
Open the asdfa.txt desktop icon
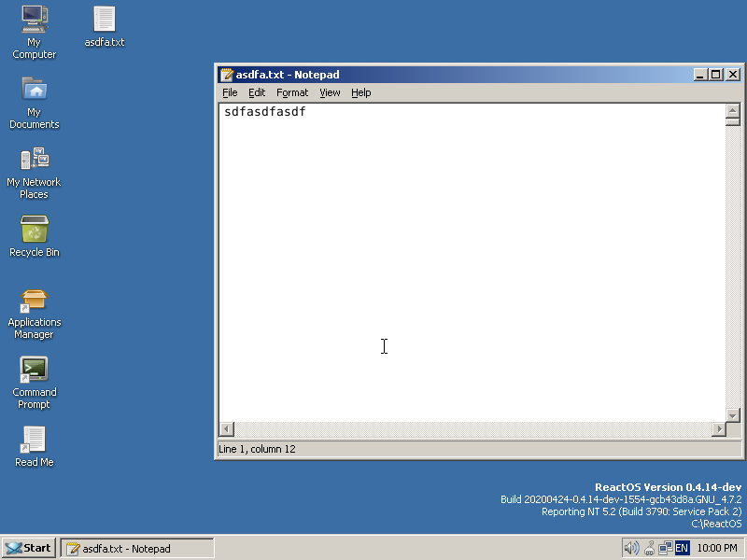click(104, 19)
